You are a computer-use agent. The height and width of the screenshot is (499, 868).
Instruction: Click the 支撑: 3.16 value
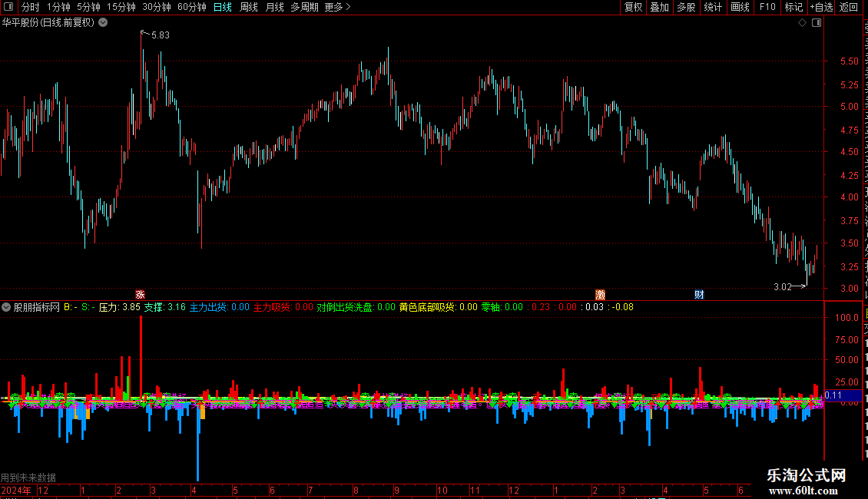point(165,307)
